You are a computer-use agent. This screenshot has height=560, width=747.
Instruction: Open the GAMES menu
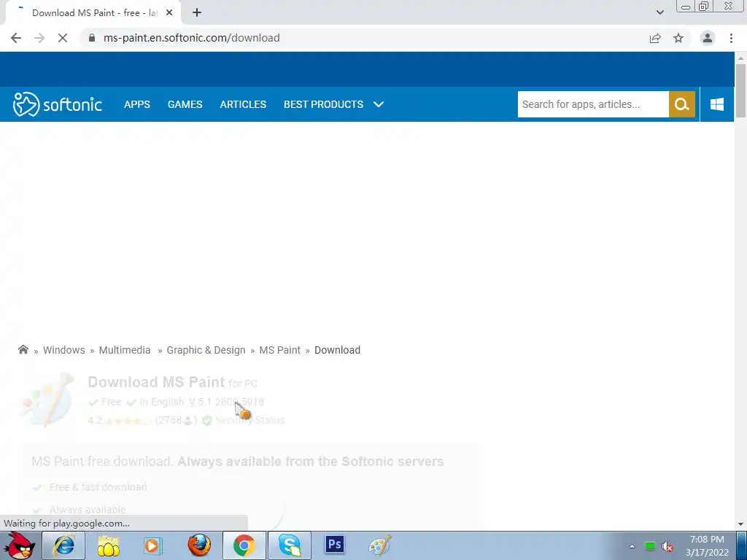[185, 104]
